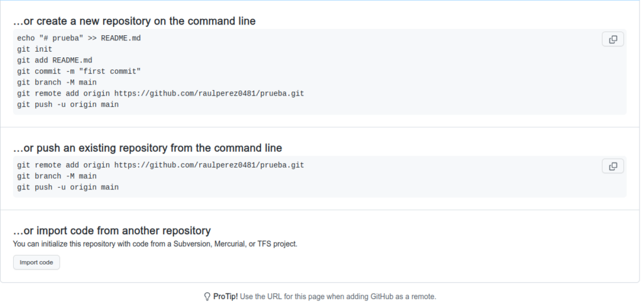644x306 pixels.
Task: Click the 'git init' command line
Action: pyautogui.click(x=35, y=49)
